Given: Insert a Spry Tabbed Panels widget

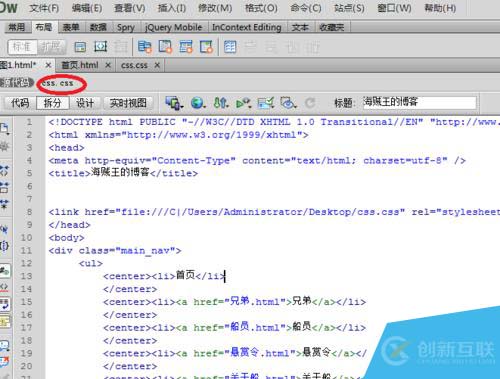Looking at the screenshot, I should (x=165, y=47).
